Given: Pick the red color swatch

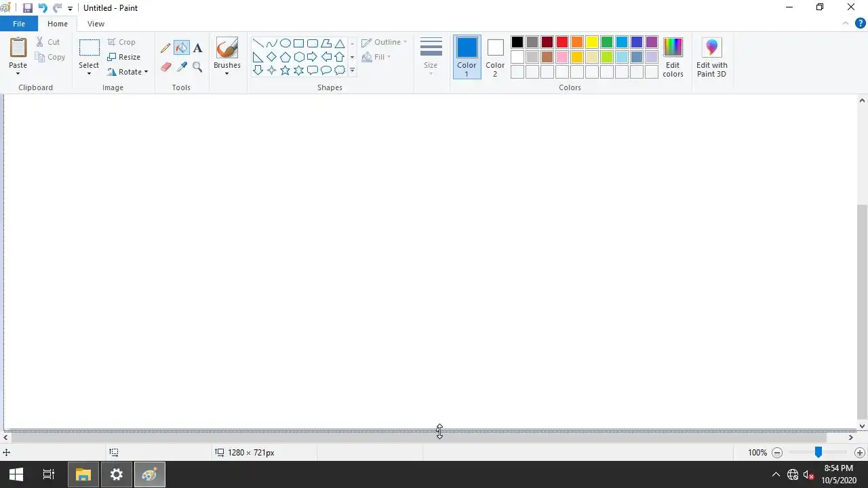Looking at the screenshot, I should click(562, 42).
